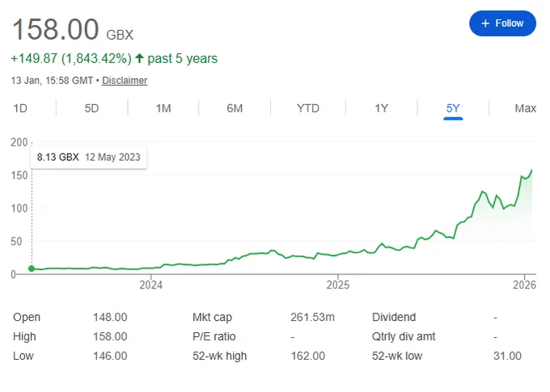The image size is (550, 392).
Task: Click the 52-wk high label
Action: (219, 356)
